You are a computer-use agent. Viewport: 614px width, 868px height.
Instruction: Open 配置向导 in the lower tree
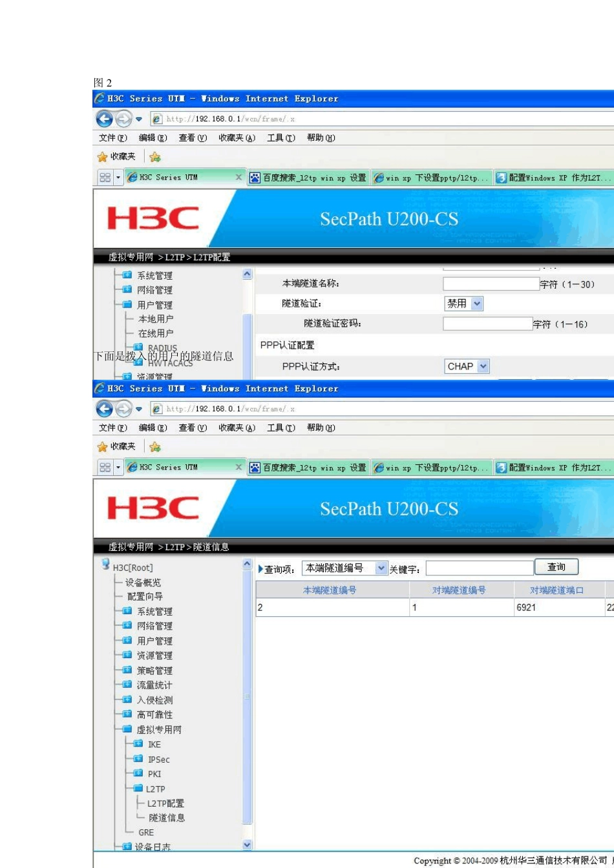[145, 597]
